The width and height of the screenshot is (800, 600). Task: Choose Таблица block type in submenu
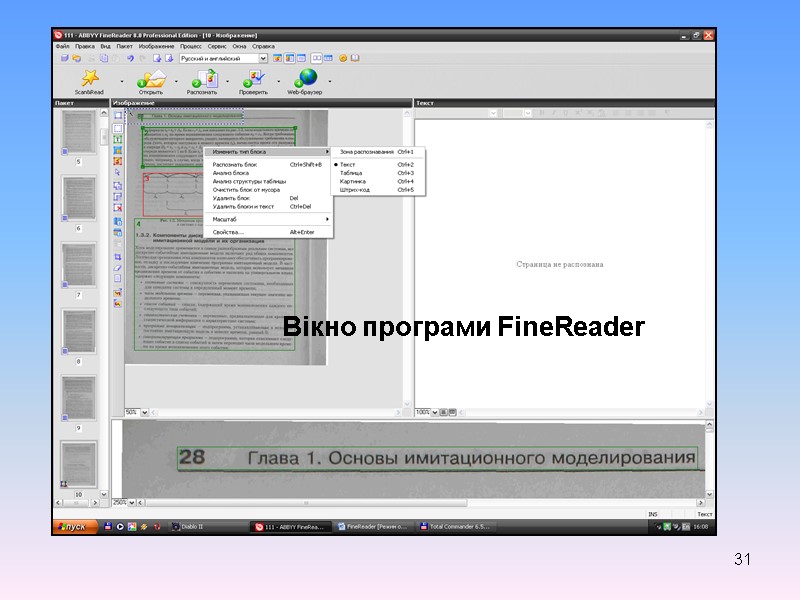[x=378, y=173]
